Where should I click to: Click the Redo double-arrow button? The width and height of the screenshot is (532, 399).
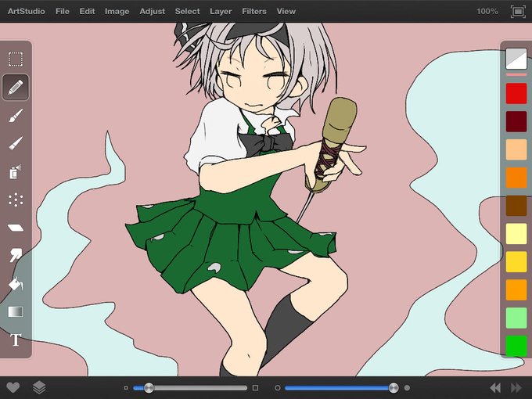click(516, 387)
